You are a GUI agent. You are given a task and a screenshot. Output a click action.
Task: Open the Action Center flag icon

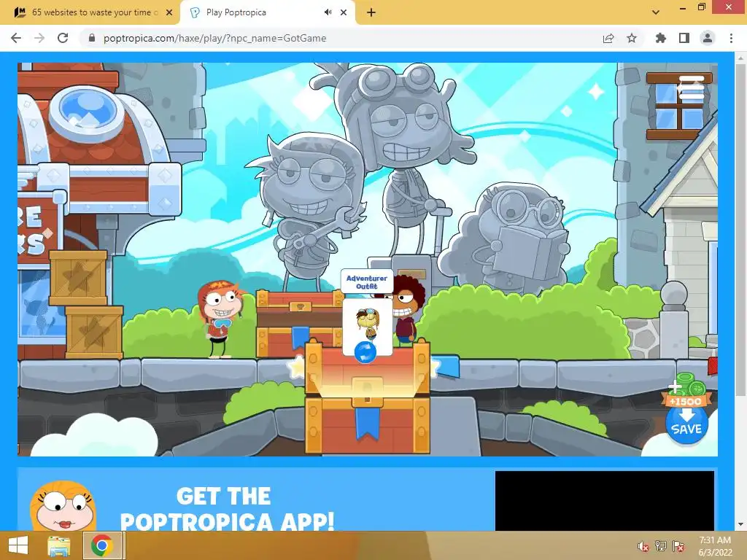point(678,546)
